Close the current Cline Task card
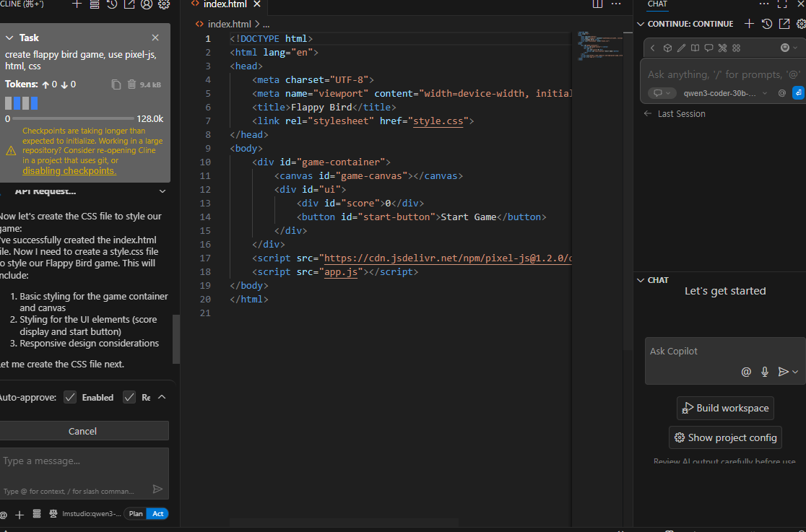806x532 pixels. (155, 38)
